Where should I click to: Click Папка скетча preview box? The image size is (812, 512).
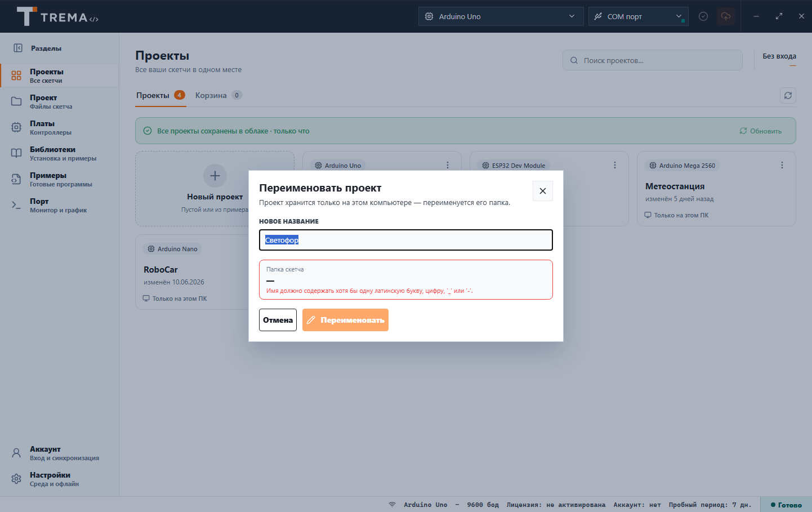coord(406,279)
